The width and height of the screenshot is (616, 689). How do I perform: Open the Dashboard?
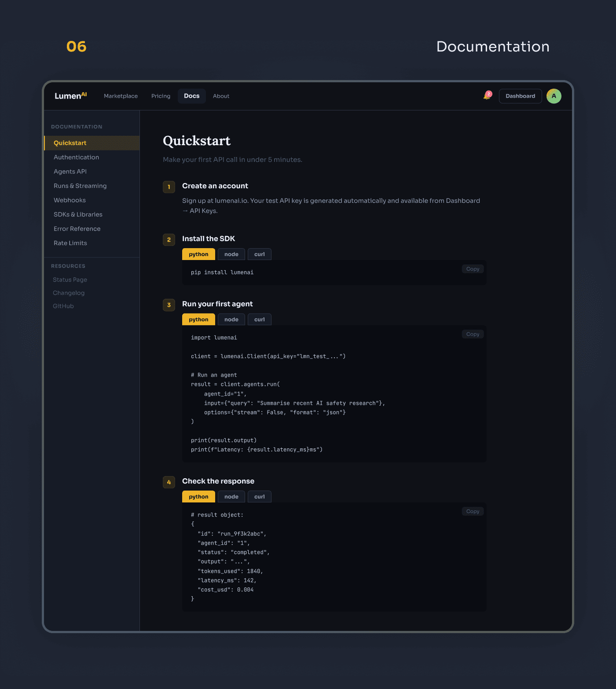pos(520,96)
